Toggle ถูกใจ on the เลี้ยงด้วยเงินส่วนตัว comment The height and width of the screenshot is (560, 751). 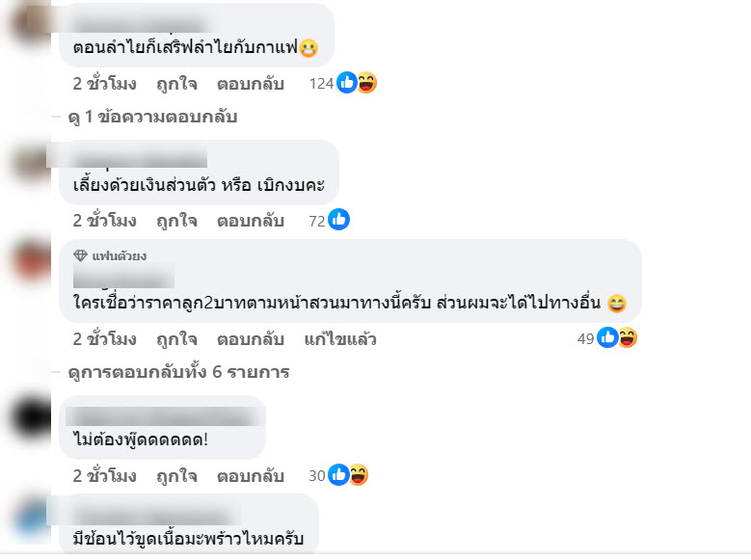[x=176, y=221]
